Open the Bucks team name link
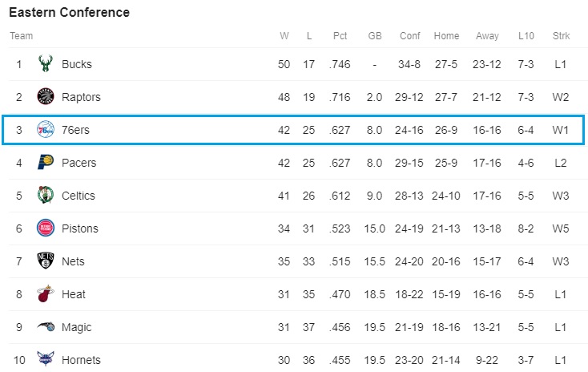Screen dimensions: 588x372 coord(77,65)
